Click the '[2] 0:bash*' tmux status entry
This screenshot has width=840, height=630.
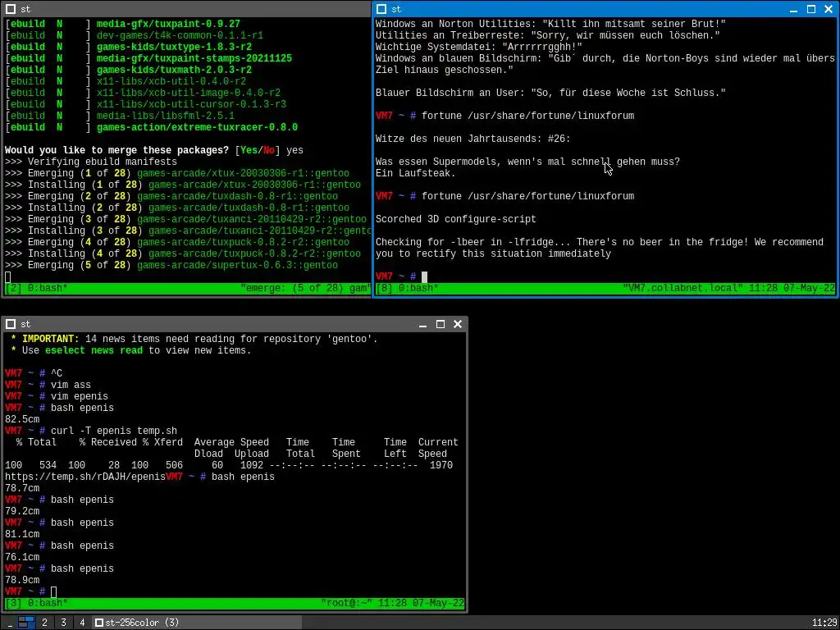click(36, 288)
